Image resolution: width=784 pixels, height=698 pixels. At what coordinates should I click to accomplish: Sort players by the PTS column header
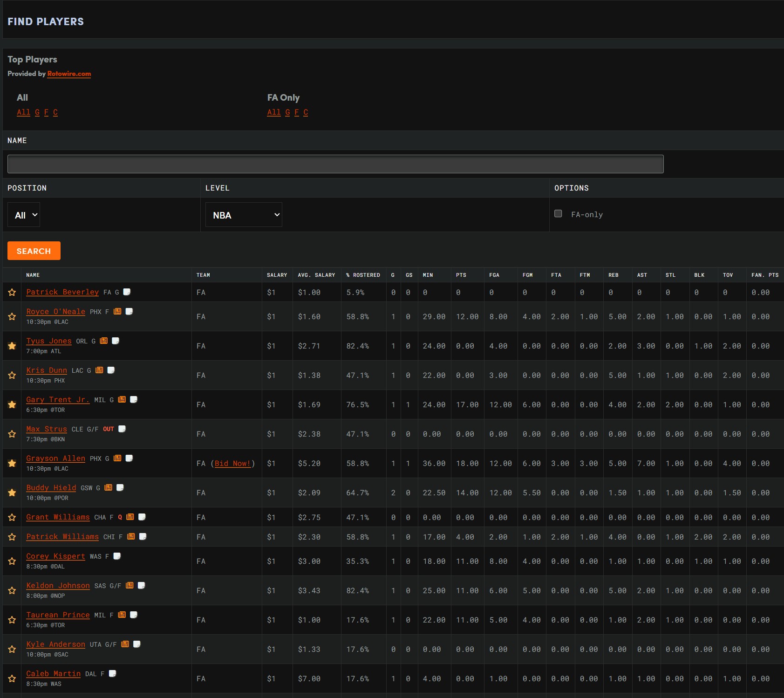click(x=461, y=275)
